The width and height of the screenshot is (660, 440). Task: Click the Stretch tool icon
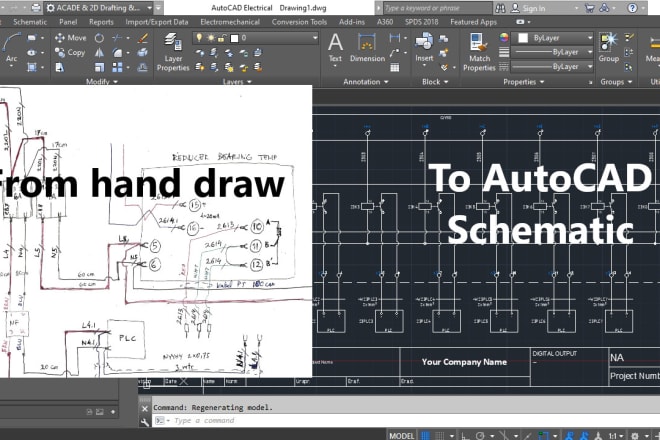(60, 67)
